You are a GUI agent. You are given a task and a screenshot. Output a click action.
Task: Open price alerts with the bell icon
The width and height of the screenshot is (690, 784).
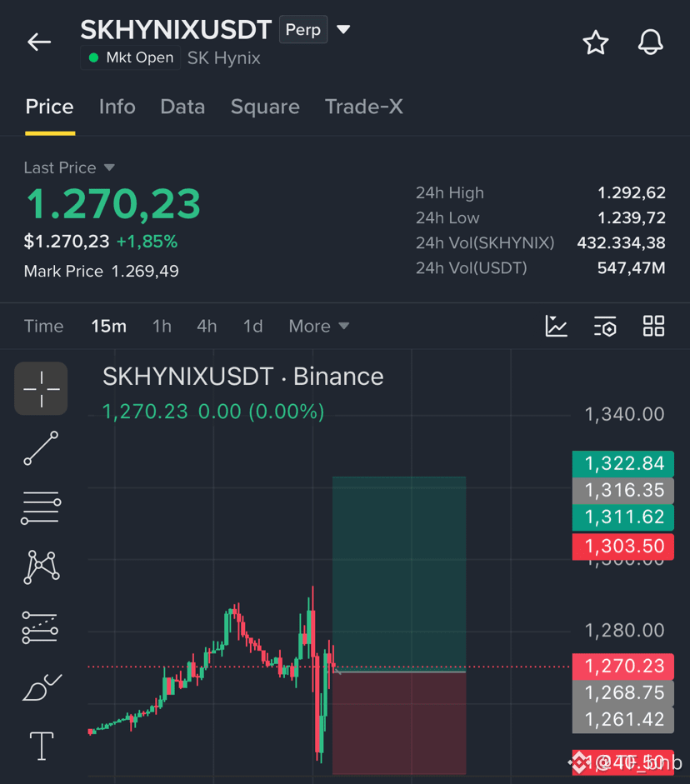point(651,42)
